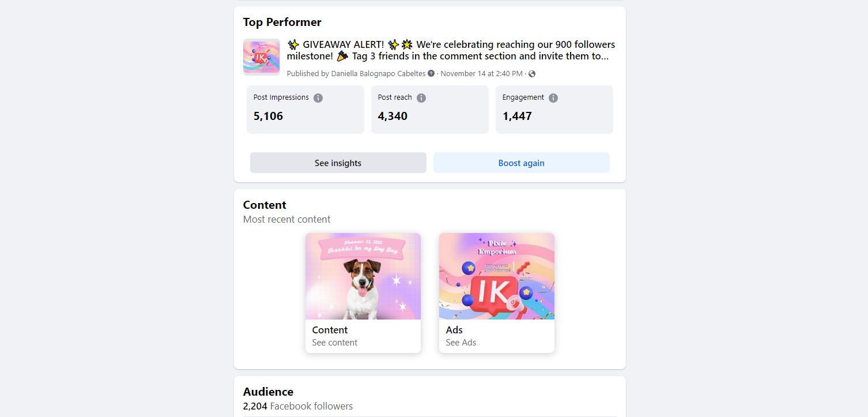Click the See Ads link
Image resolution: width=868 pixels, height=417 pixels.
pyautogui.click(x=461, y=343)
